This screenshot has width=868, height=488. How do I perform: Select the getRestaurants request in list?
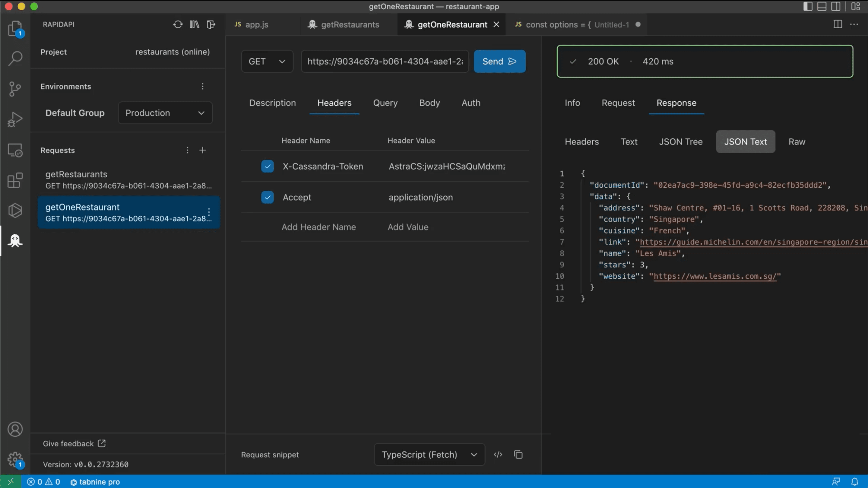coord(129,180)
